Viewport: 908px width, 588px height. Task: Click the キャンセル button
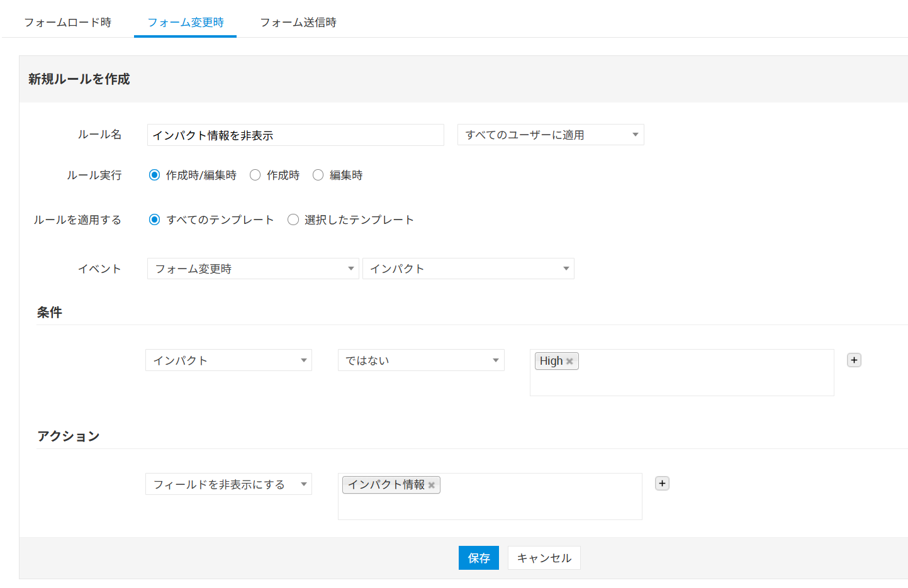[x=544, y=558]
